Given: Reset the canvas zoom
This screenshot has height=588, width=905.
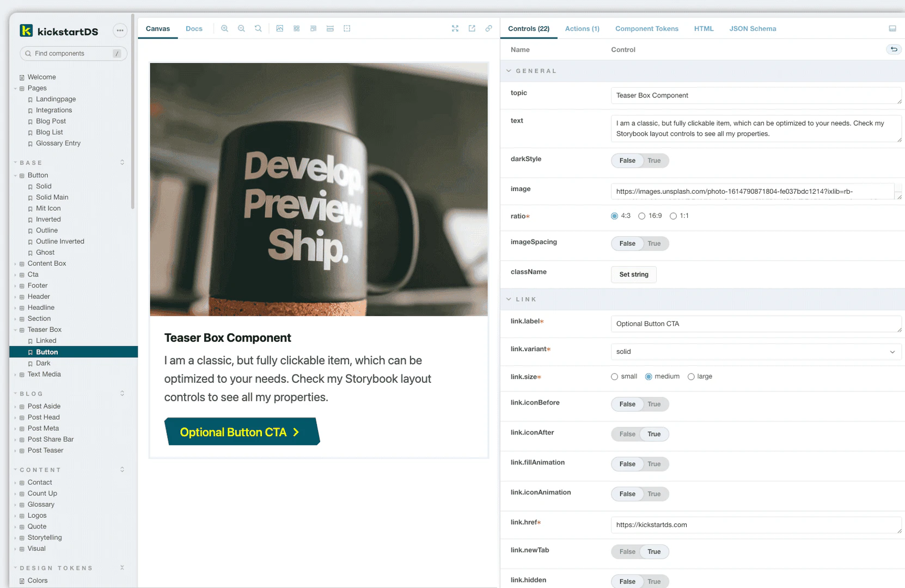Looking at the screenshot, I should (258, 28).
